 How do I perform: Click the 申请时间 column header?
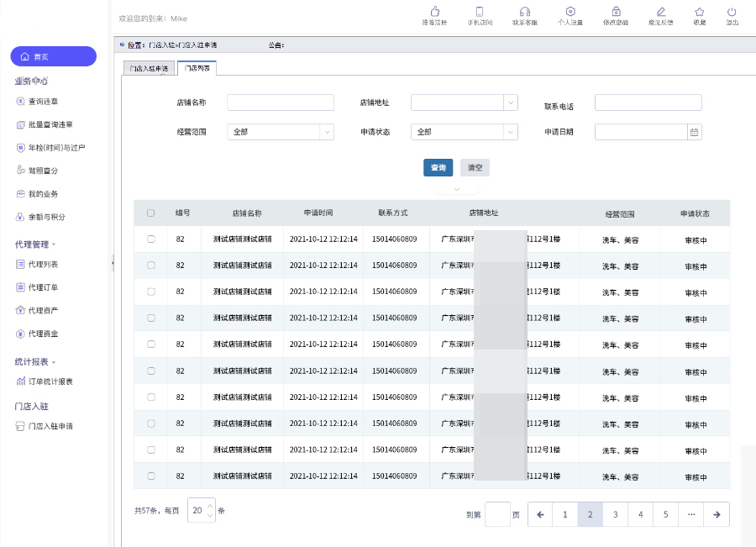pos(318,213)
